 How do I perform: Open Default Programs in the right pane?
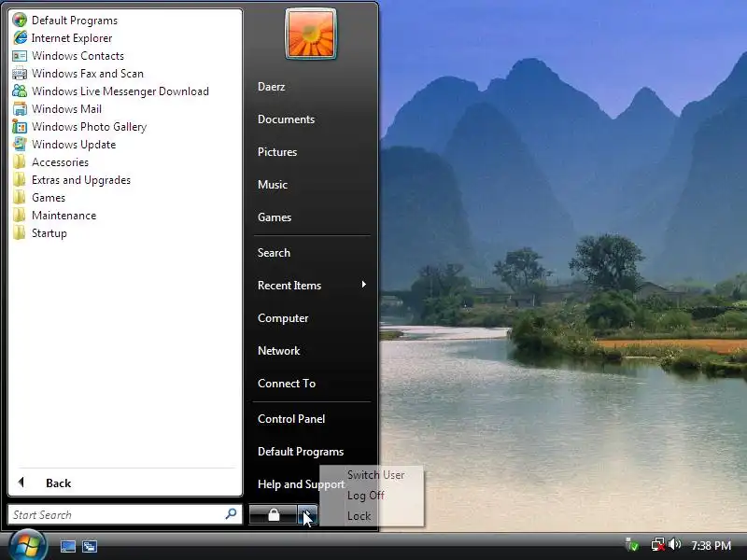(301, 452)
